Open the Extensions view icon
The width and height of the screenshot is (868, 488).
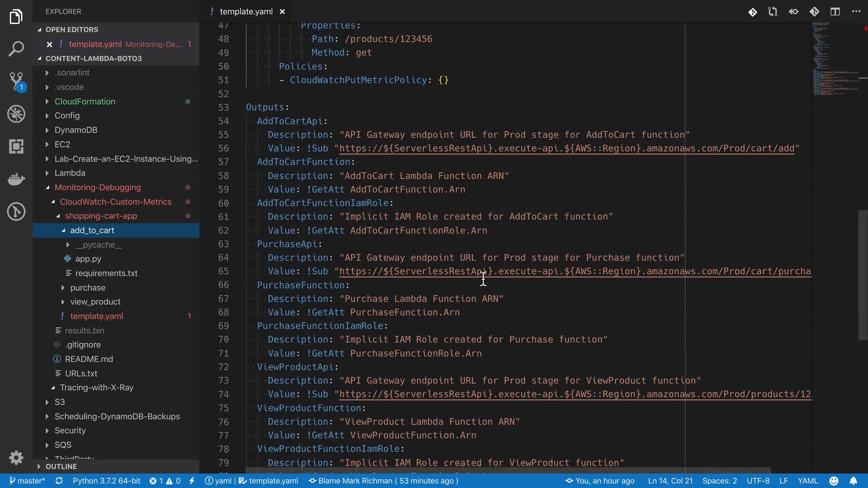pos(16,146)
